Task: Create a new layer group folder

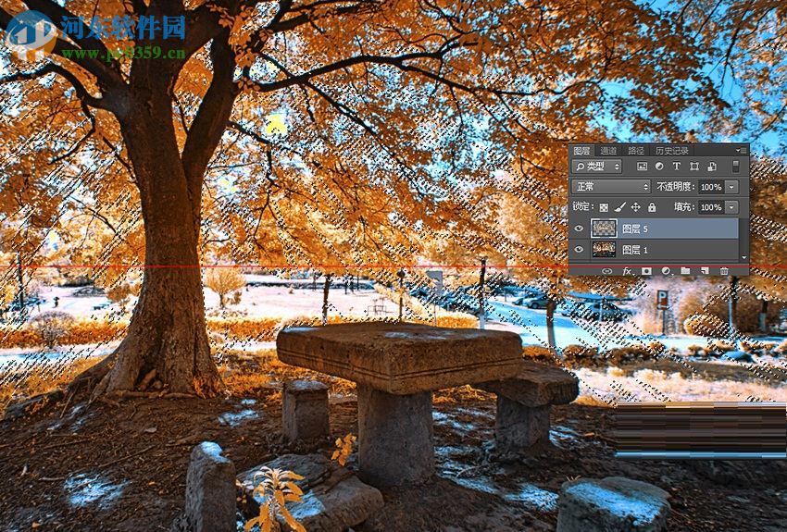Action: click(685, 271)
